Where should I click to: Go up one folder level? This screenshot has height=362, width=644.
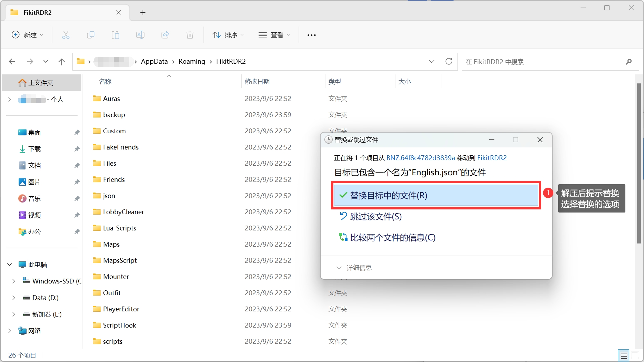(x=62, y=62)
